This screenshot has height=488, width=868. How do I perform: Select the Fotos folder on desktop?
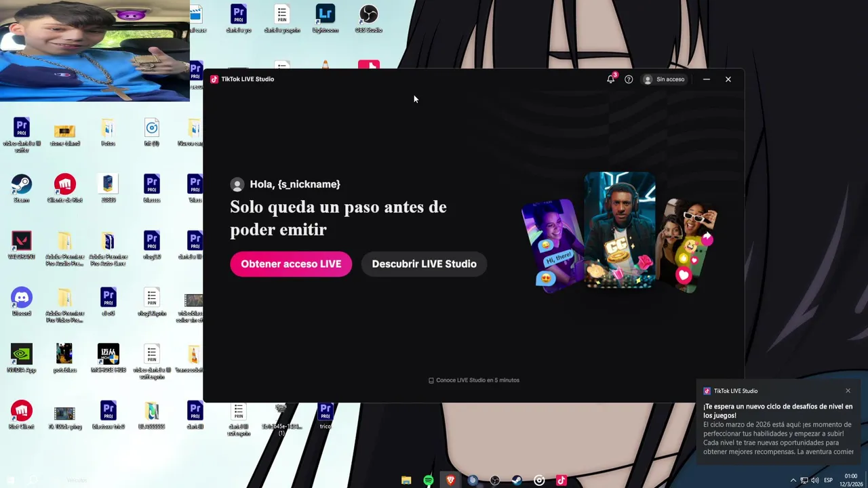108,132
